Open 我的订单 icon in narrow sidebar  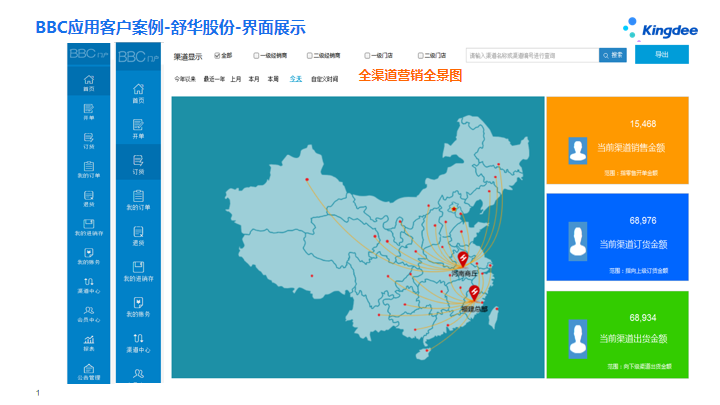click(x=89, y=169)
